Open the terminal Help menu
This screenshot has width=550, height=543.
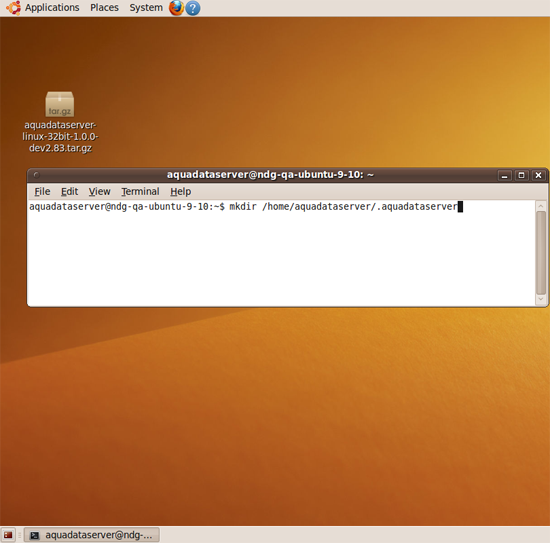coord(181,192)
